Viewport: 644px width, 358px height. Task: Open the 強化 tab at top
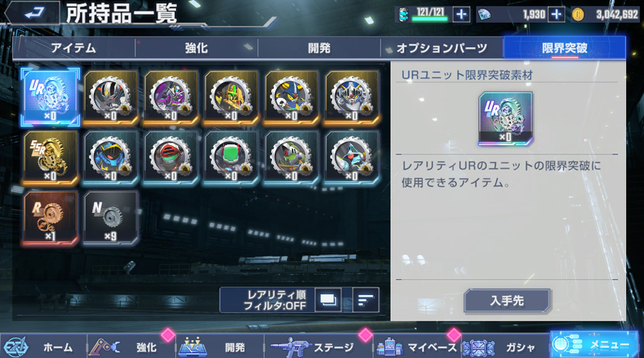(196, 48)
